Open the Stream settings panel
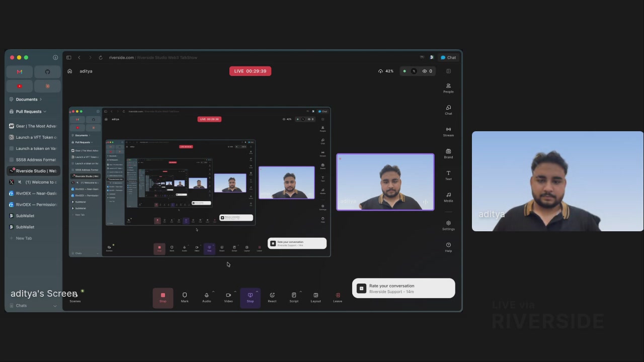This screenshot has height=362, width=644. point(448,132)
